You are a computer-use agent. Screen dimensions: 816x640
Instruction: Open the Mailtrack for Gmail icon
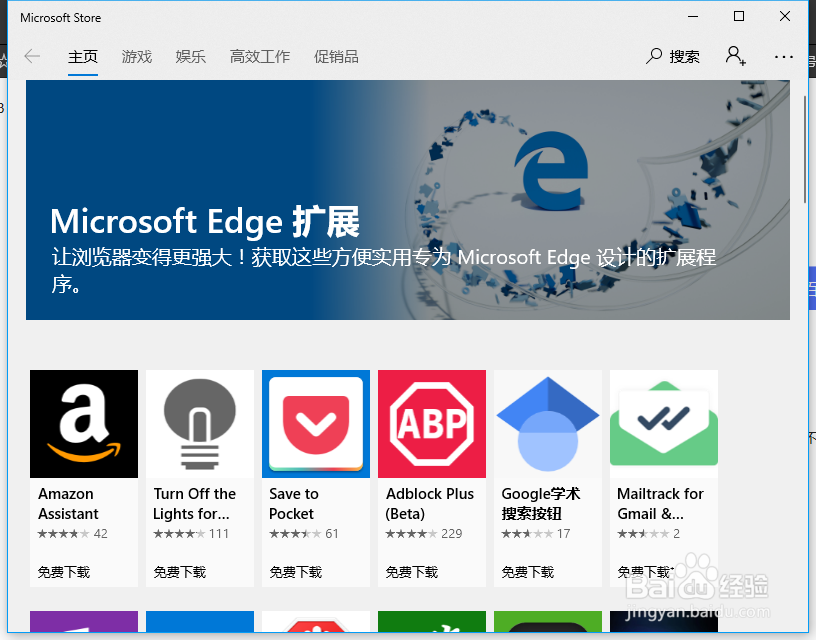coord(664,424)
